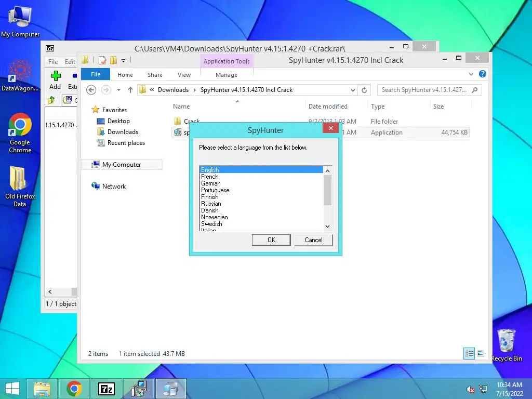This screenshot has width=532, height=399.
Task: Select Downloads in the navigation pane
Action: click(123, 131)
